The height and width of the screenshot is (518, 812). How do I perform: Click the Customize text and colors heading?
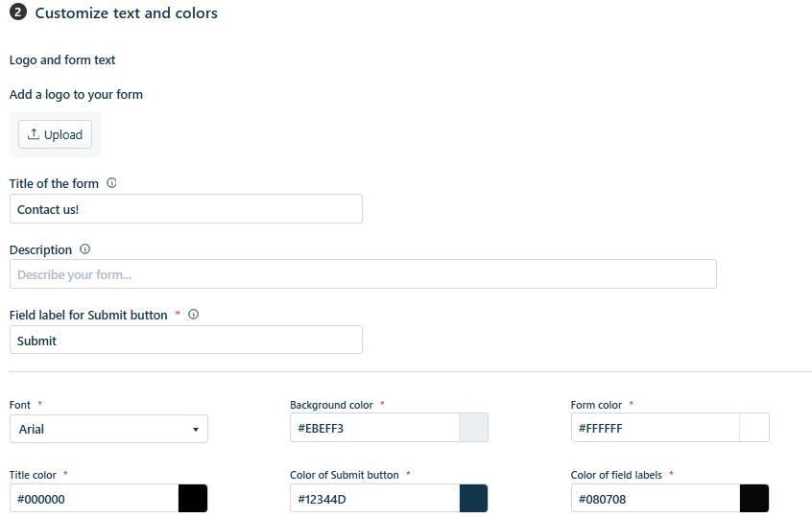click(126, 13)
